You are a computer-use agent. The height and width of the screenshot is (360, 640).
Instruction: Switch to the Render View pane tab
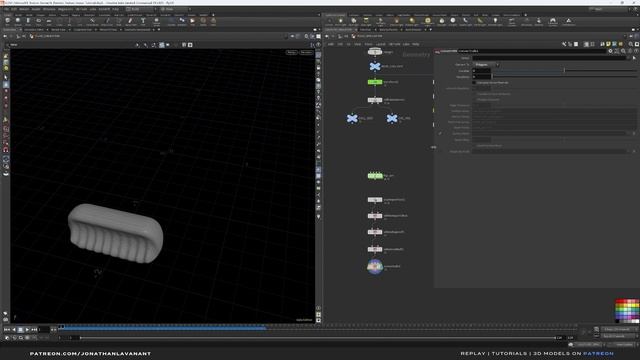(x=58, y=30)
